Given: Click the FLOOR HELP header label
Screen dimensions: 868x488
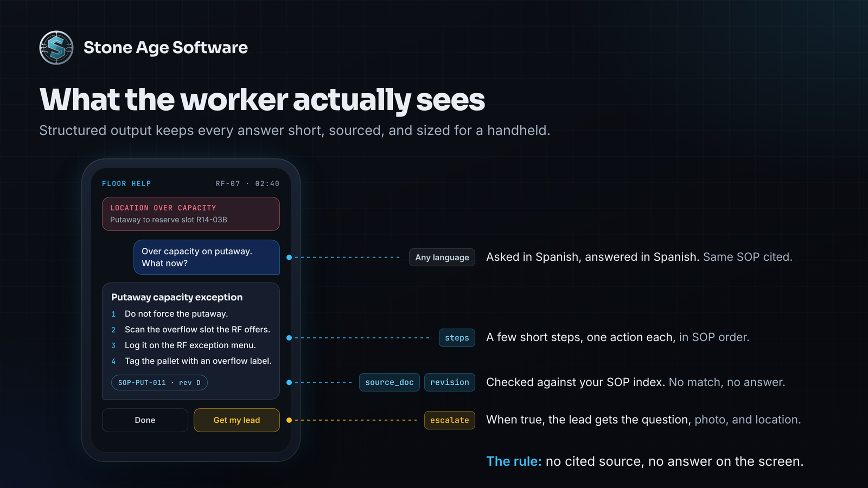Looking at the screenshot, I should (x=126, y=184).
